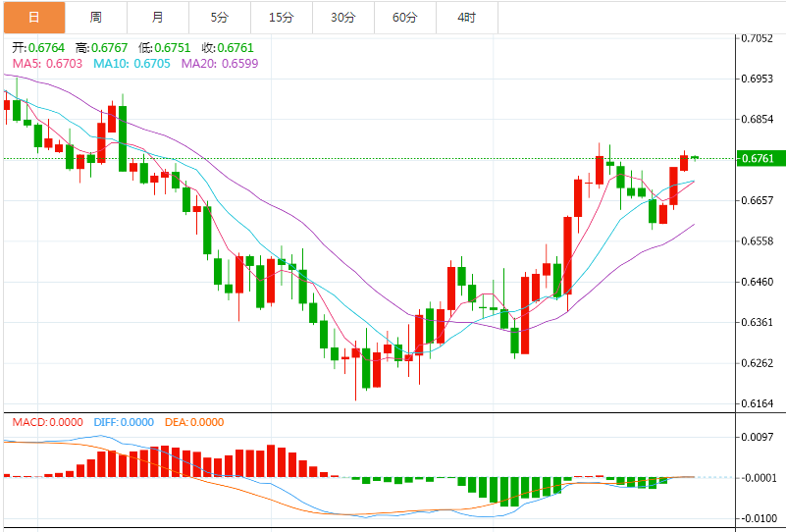This screenshot has height=532, width=786.
Task: Click the 0.6953 price axis label
Action: [758, 79]
